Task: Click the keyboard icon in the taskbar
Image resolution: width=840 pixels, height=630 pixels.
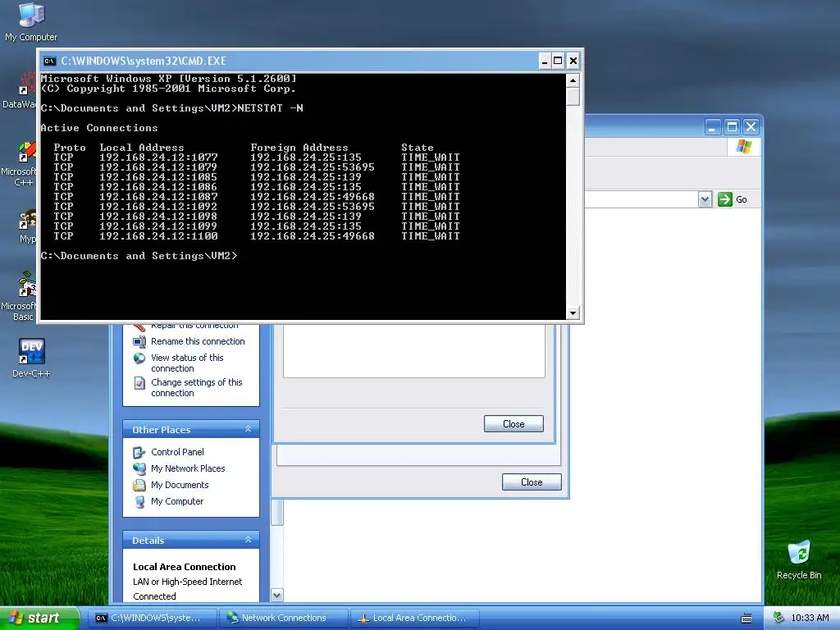Action: (x=746, y=619)
